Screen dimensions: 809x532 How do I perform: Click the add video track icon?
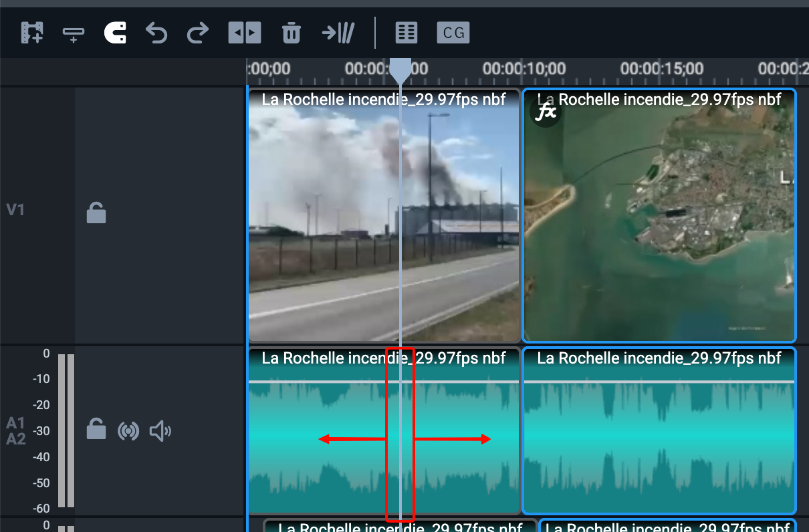click(x=32, y=32)
